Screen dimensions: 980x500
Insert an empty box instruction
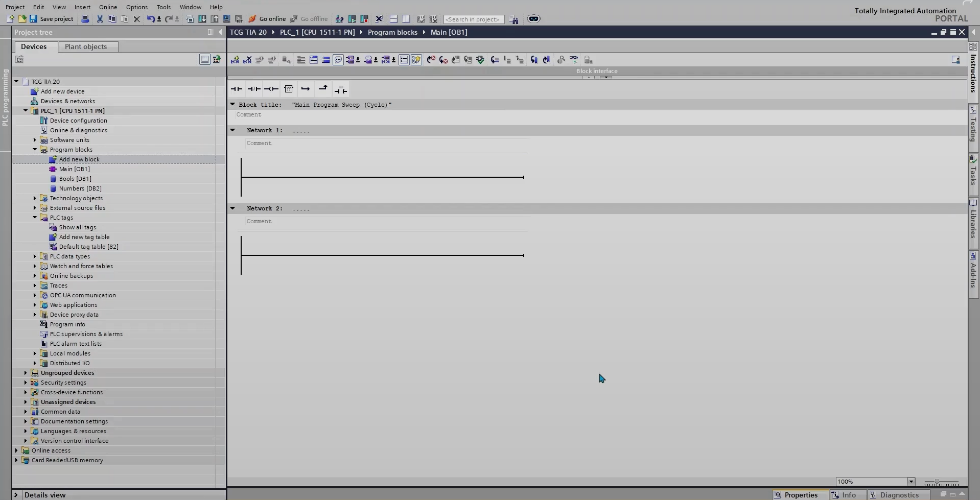(x=288, y=89)
